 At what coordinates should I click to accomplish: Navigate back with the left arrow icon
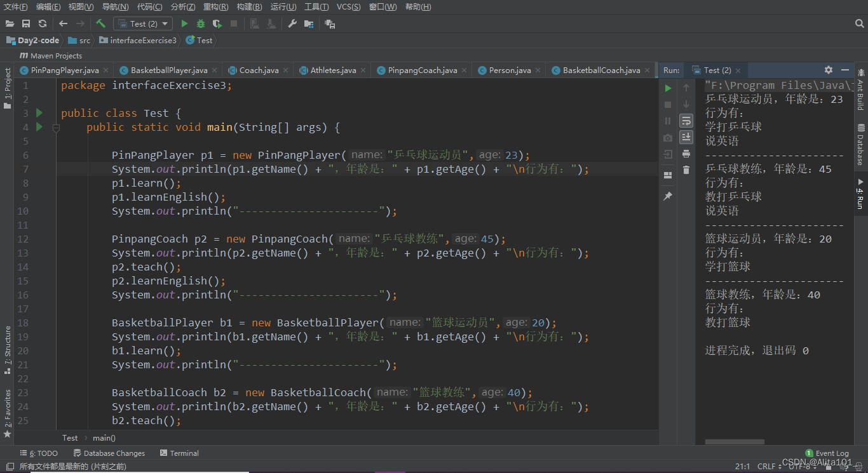(63, 23)
